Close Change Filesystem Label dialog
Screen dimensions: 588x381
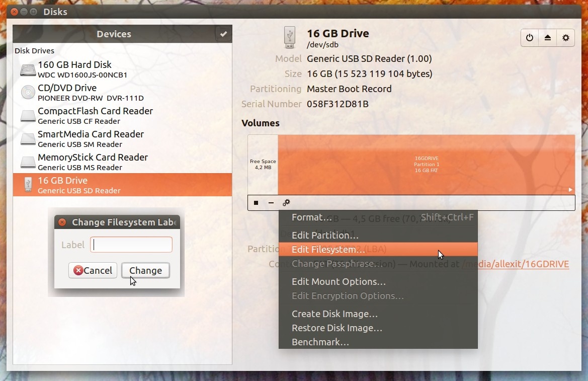pyautogui.click(x=62, y=222)
